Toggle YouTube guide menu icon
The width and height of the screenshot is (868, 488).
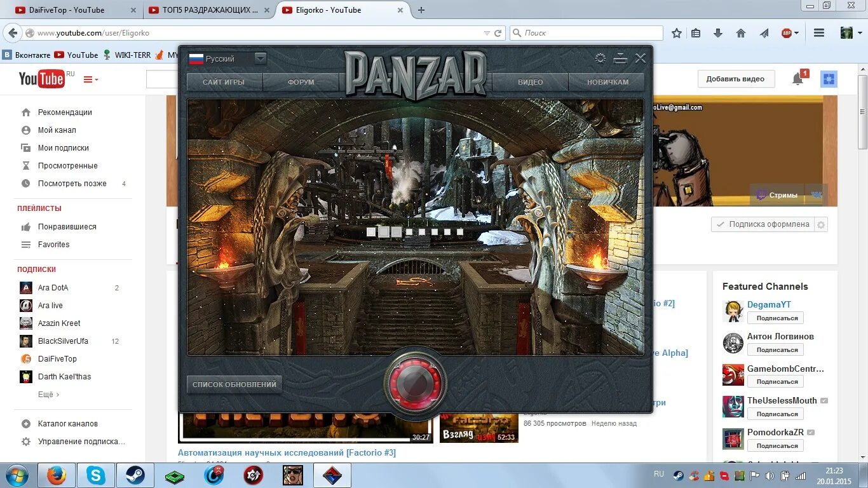click(91, 79)
